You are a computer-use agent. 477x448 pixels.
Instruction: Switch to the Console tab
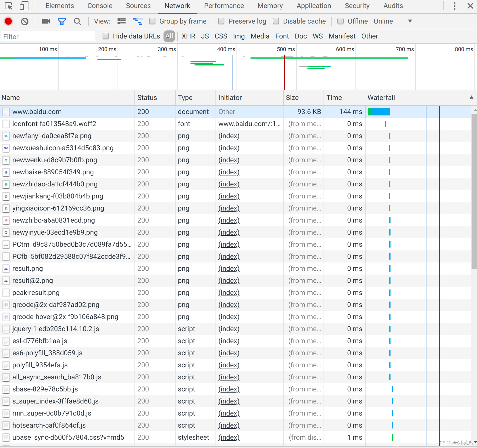click(x=100, y=6)
